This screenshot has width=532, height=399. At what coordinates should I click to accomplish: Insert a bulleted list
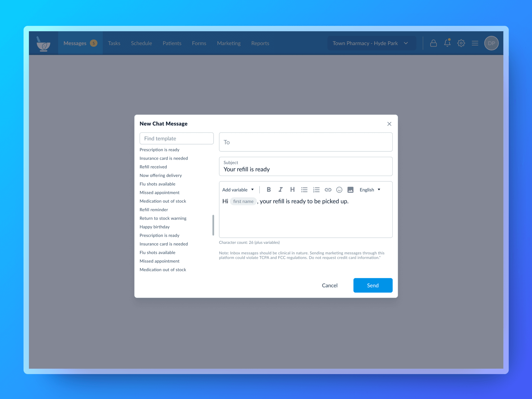pyautogui.click(x=304, y=190)
